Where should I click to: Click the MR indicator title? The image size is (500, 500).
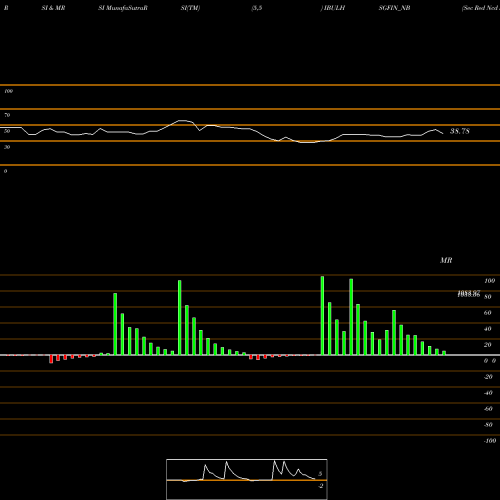(446, 260)
